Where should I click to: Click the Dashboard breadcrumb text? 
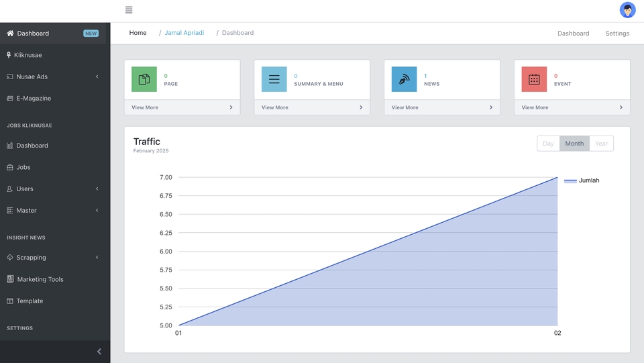(237, 33)
